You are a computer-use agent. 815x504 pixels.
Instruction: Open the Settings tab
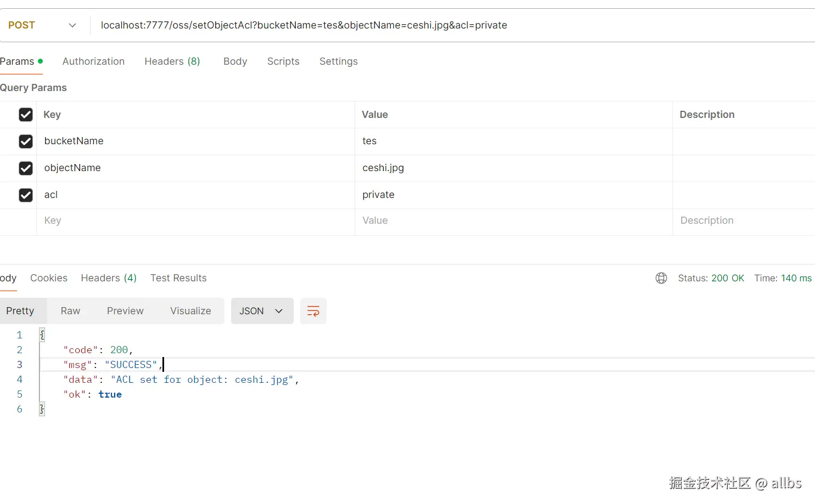[x=339, y=61]
